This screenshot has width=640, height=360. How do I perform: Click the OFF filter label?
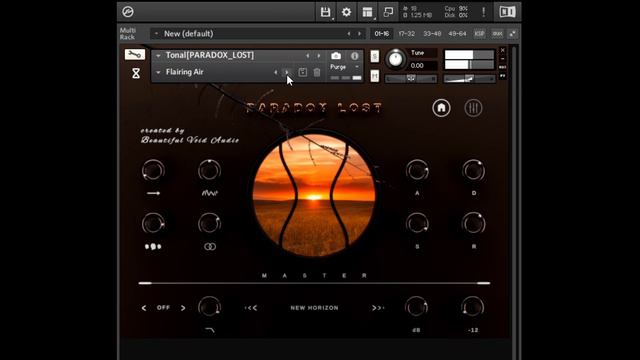coord(163,307)
